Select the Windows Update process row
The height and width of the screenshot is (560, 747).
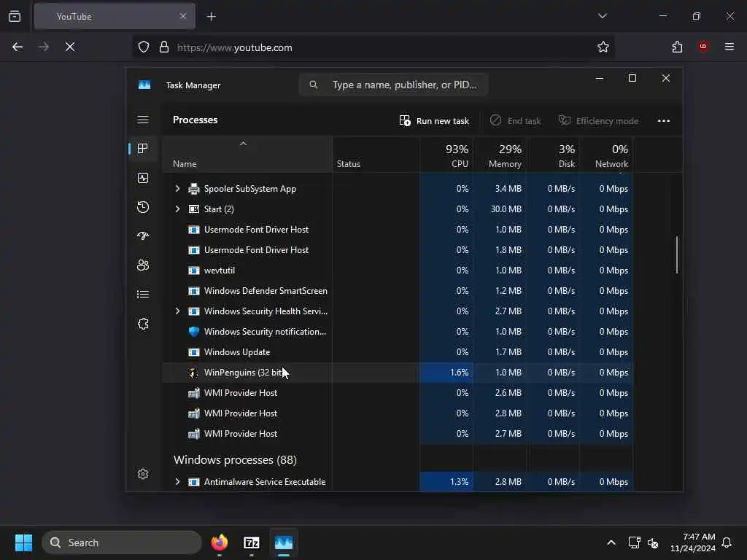click(x=398, y=352)
